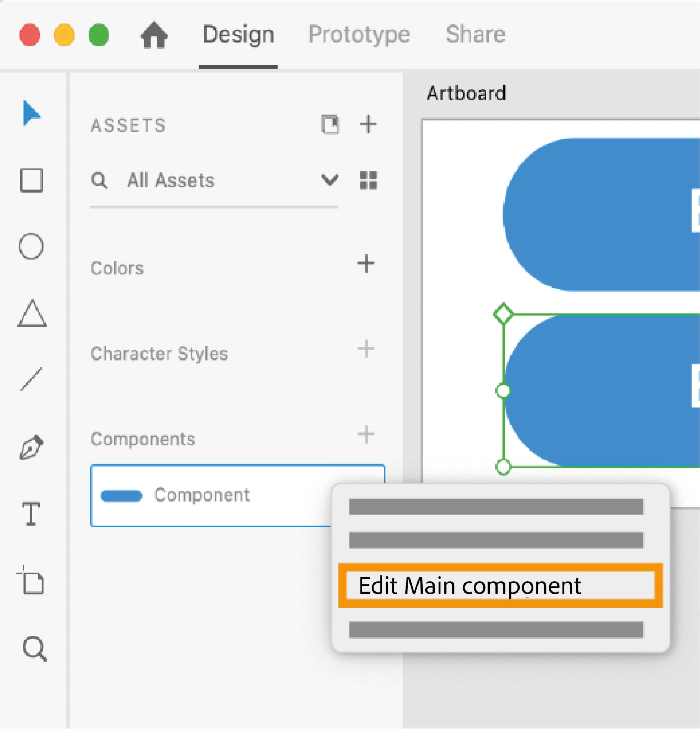Select the Line tool
This screenshot has height=729, width=700.
31,379
